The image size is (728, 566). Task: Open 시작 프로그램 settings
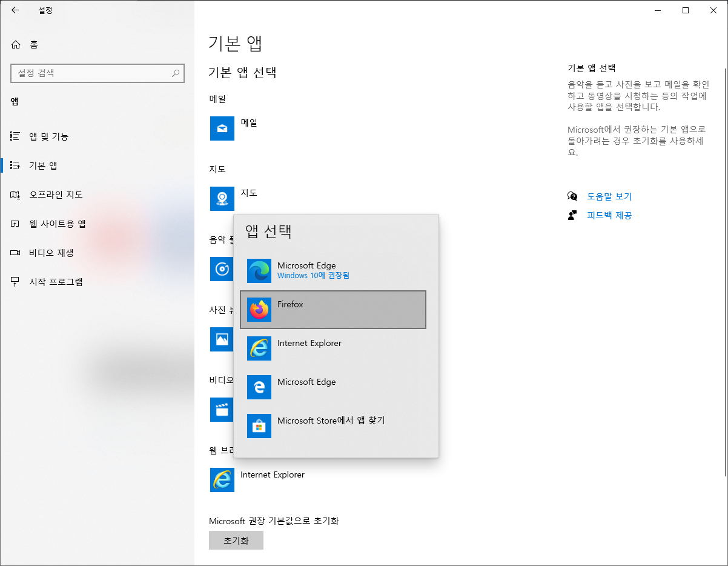click(x=97, y=282)
